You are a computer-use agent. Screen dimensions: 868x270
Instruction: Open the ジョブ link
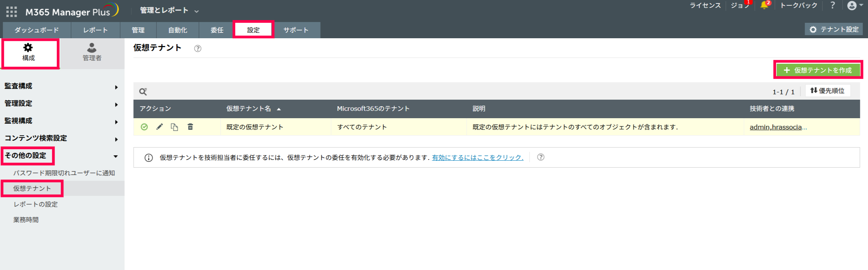coord(739,5)
